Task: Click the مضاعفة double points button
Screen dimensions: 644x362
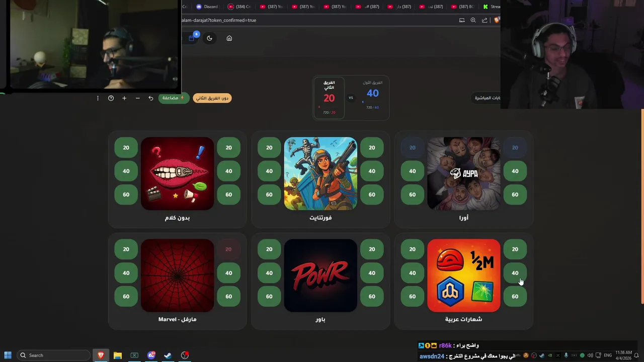Action: click(x=174, y=98)
